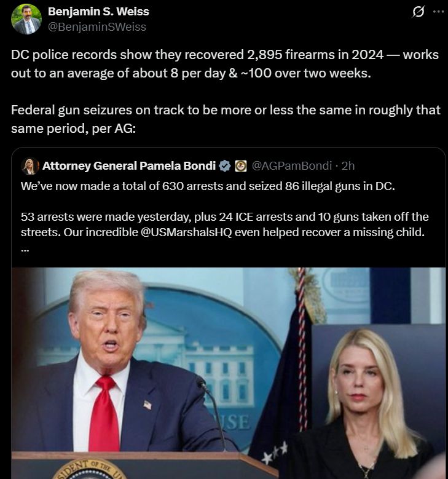The width and height of the screenshot is (448, 479).
Task: Click the @USMarshalsHQ mention
Action: [187, 232]
